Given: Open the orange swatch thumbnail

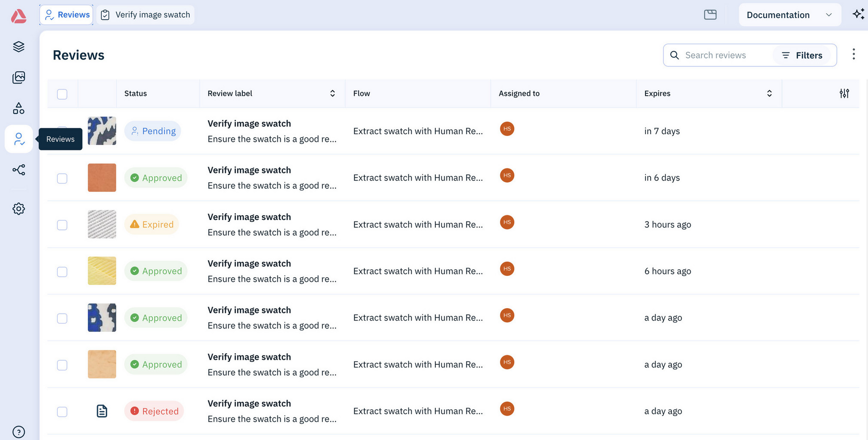Looking at the screenshot, I should pyautogui.click(x=102, y=178).
